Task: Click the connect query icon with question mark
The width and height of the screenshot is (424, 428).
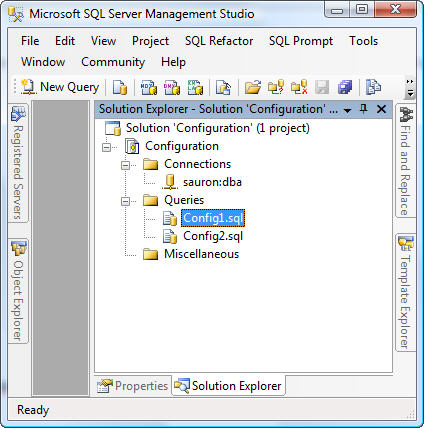Action: pos(276,87)
